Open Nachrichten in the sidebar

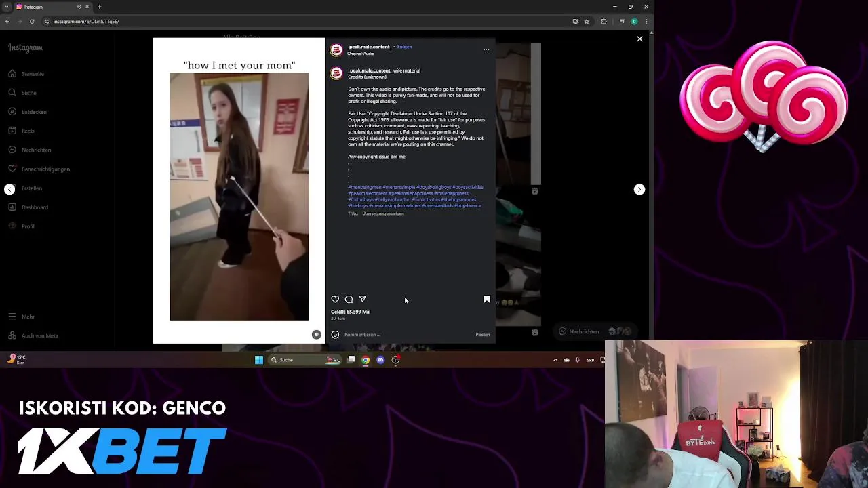tap(30, 150)
